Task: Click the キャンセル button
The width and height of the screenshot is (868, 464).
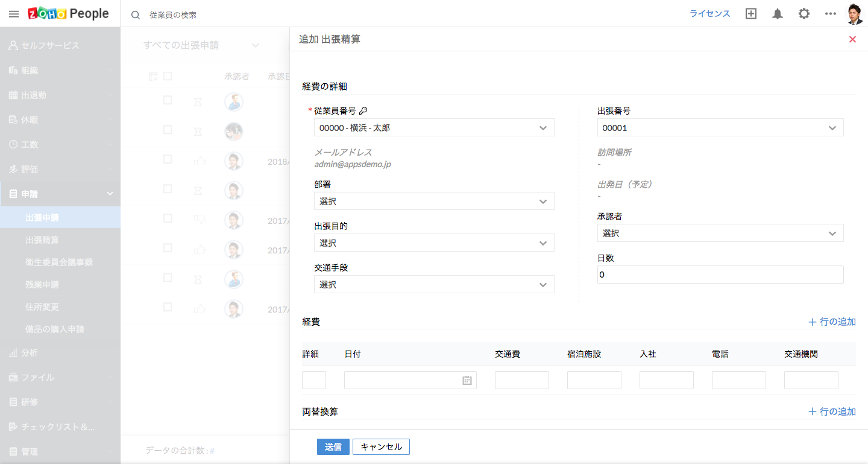Action: [381, 447]
